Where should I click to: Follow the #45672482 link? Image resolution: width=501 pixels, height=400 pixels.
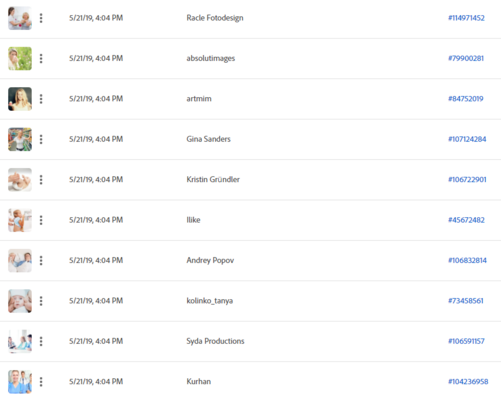pos(466,220)
